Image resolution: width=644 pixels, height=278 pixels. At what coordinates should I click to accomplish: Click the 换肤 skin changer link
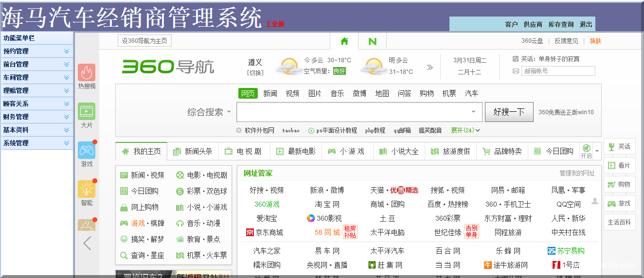(595, 41)
